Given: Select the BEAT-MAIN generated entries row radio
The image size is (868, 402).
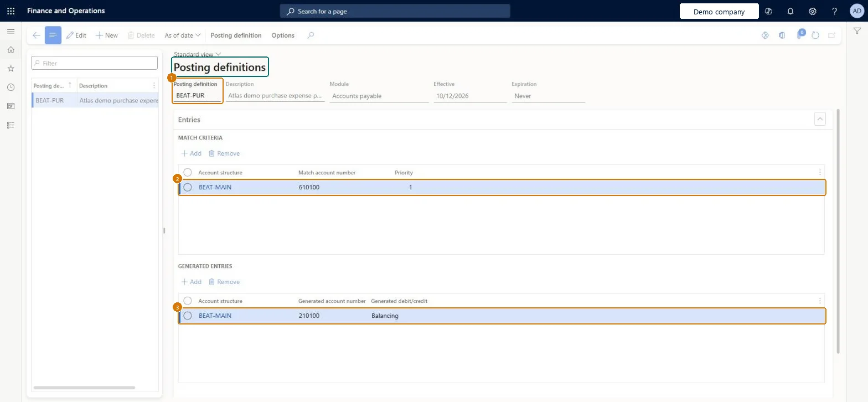Looking at the screenshot, I should pyautogui.click(x=188, y=316).
